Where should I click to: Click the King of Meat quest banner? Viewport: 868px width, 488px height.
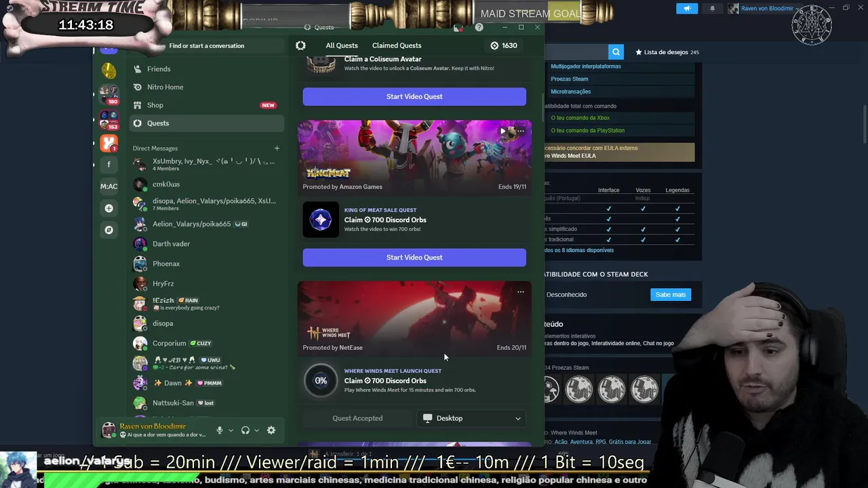[x=414, y=157]
